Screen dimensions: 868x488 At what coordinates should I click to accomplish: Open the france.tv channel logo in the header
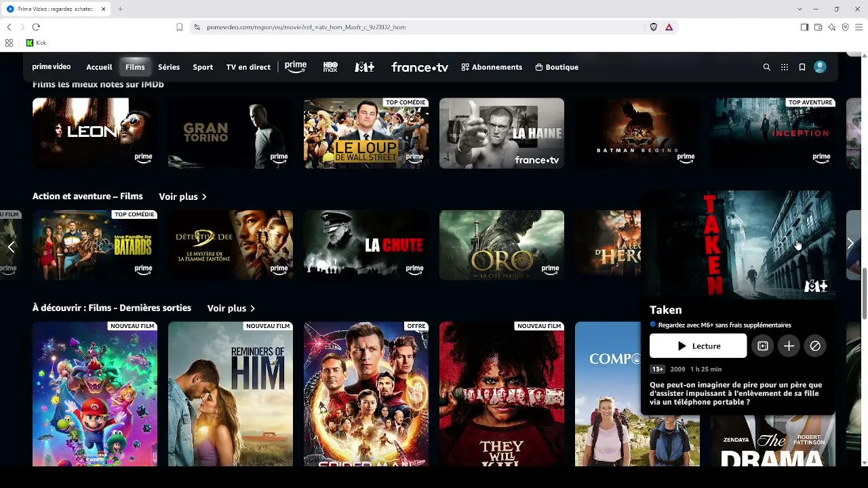click(420, 67)
